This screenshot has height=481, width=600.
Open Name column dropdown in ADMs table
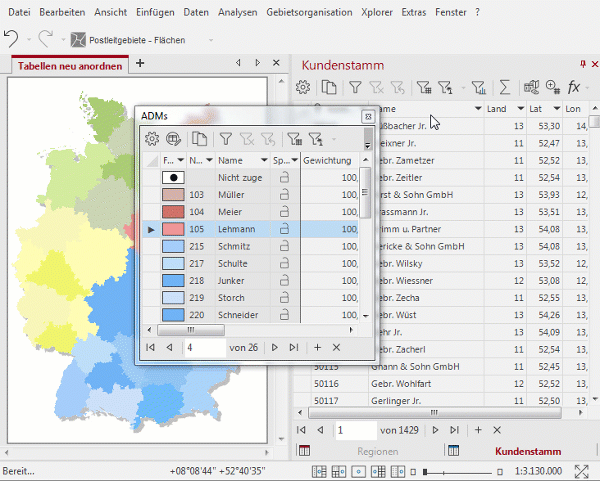tap(264, 160)
